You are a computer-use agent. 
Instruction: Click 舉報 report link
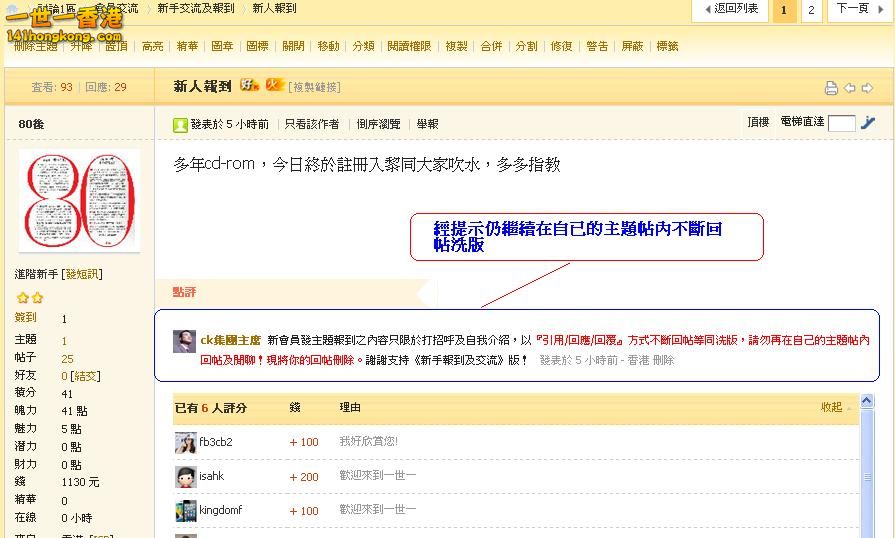[x=428, y=124]
